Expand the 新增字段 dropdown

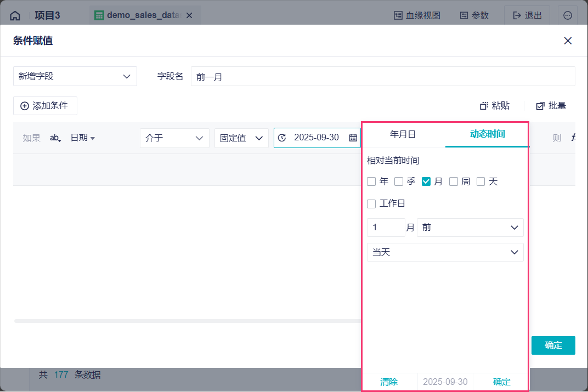point(75,76)
